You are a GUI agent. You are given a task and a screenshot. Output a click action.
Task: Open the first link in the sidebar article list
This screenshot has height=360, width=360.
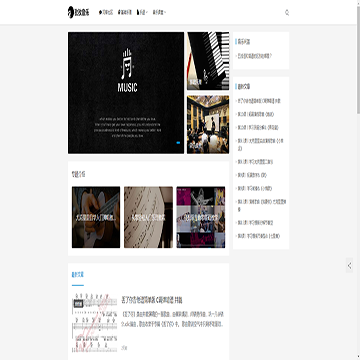[259, 101]
